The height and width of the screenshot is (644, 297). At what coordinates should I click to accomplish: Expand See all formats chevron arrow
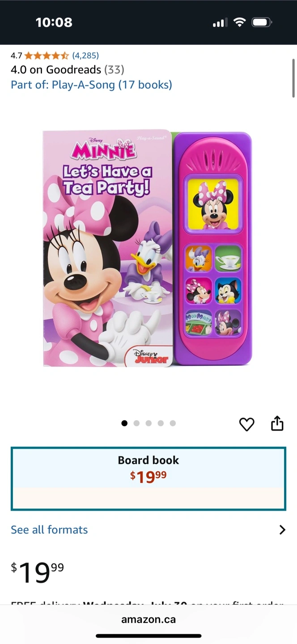282,530
